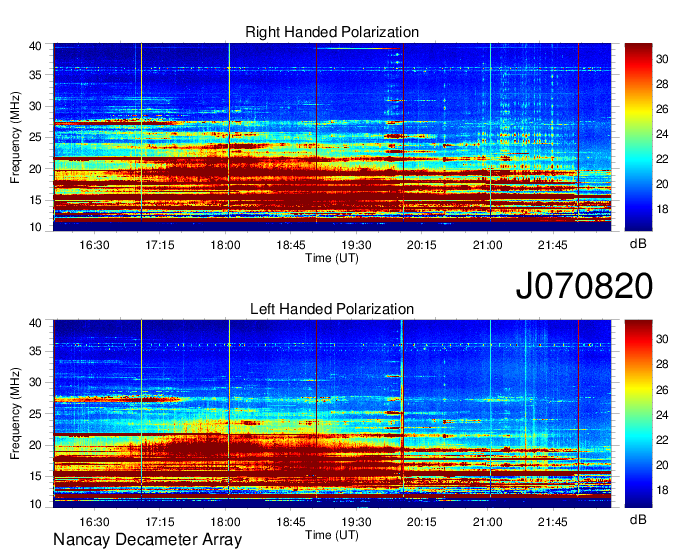Click the 25 MHz tick of Left Handed plot

[35, 414]
